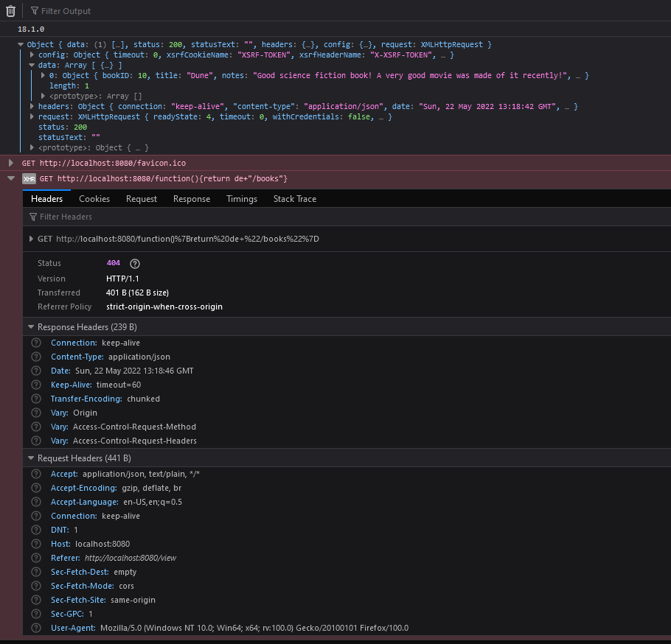The width and height of the screenshot is (671, 644).
Task: Click the funnel icon in Filter Output bar
Action: click(32, 10)
